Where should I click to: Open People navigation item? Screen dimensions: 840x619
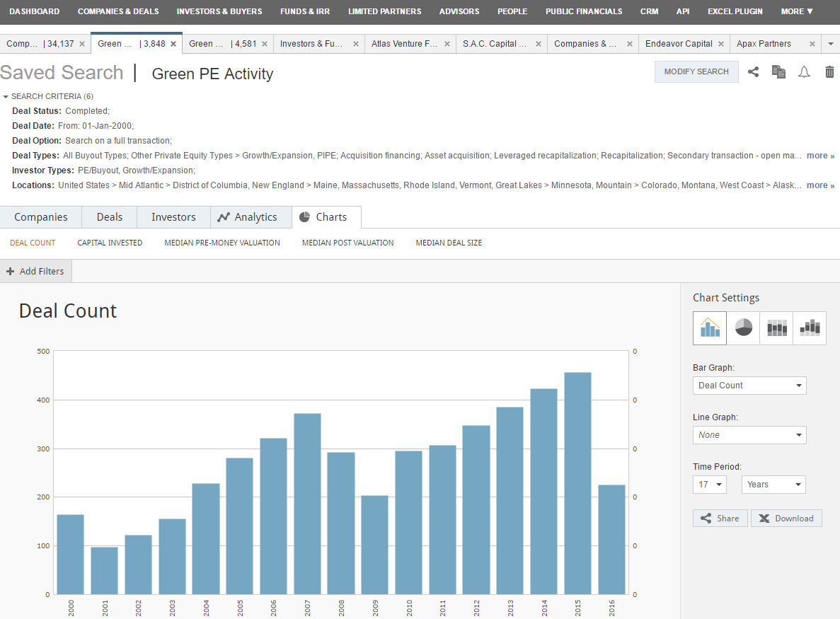point(512,11)
